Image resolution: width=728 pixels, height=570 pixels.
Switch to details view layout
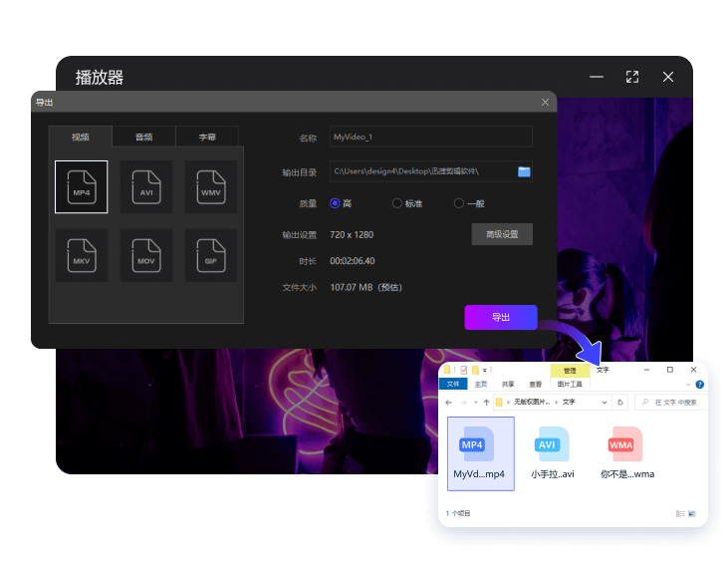[x=680, y=513]
